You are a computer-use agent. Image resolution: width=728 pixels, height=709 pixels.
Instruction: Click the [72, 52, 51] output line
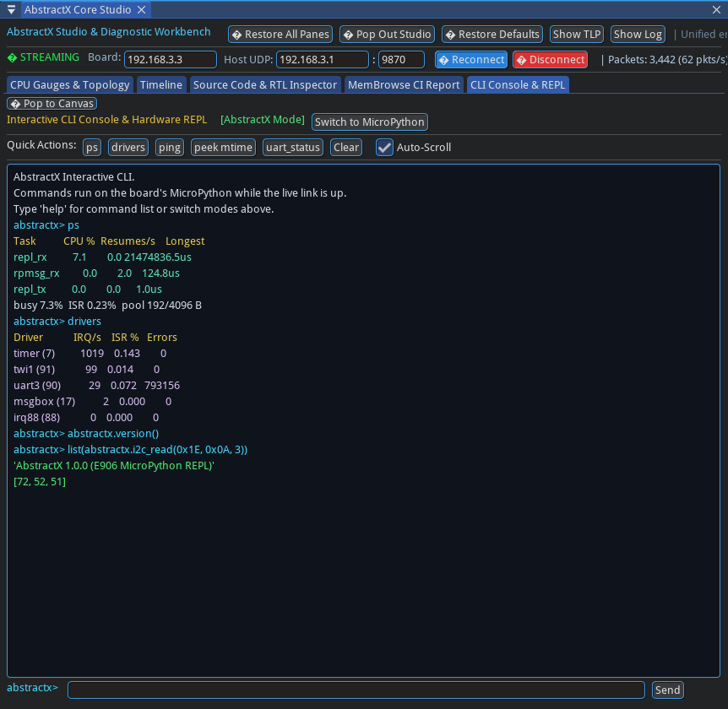[x=40, y=482]
